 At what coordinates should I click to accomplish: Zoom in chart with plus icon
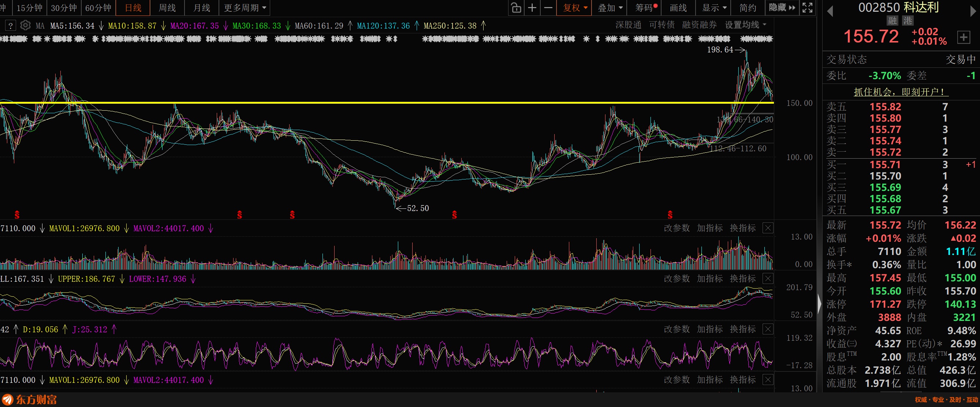coord(532,8)
